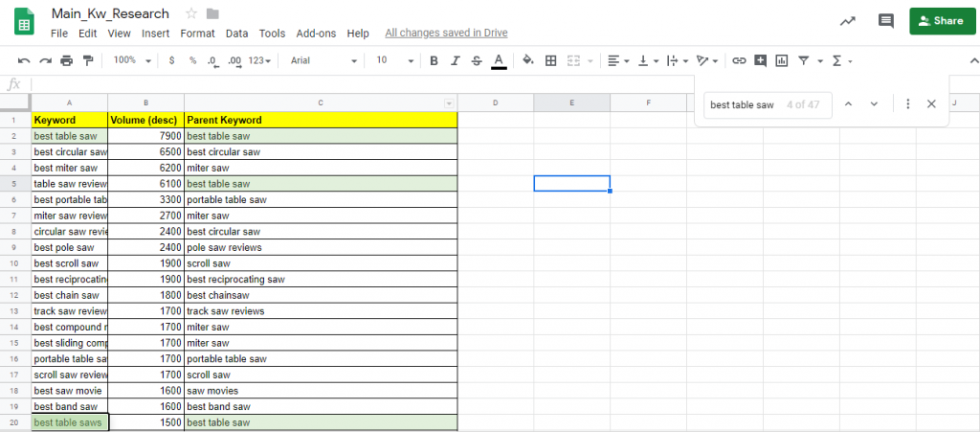Open the Google Sheets home icon

click(x=24, y=22)
